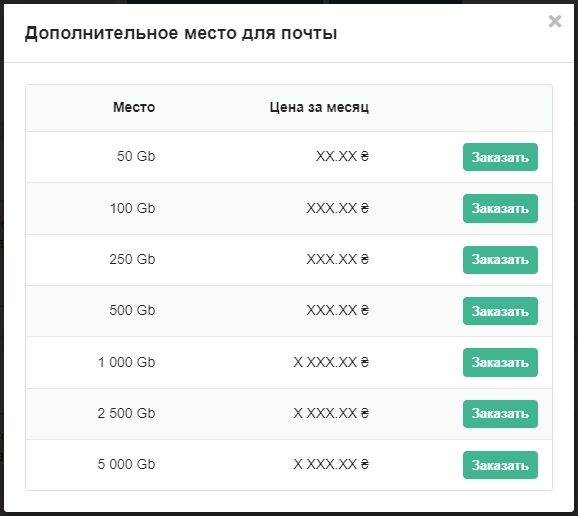This screenshot has height=516, width=578.
Task: Order the 50 Gb mail storage plan
Action: click(x=500, y=157)
